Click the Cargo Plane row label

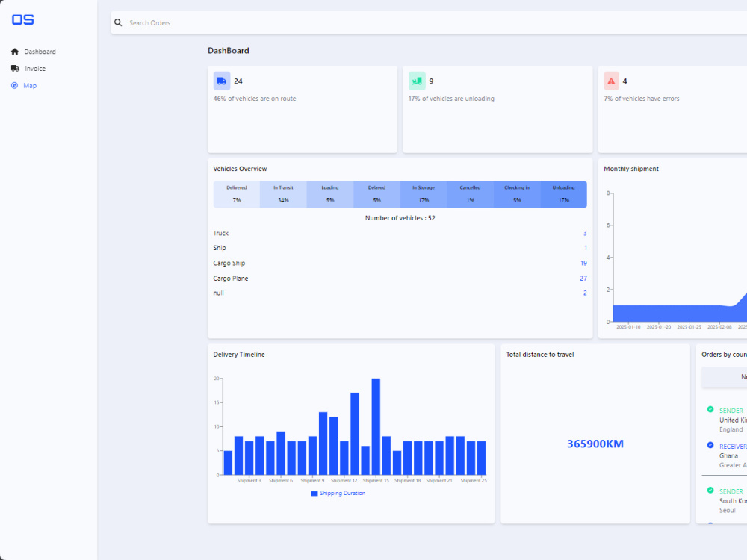(231, 278)
